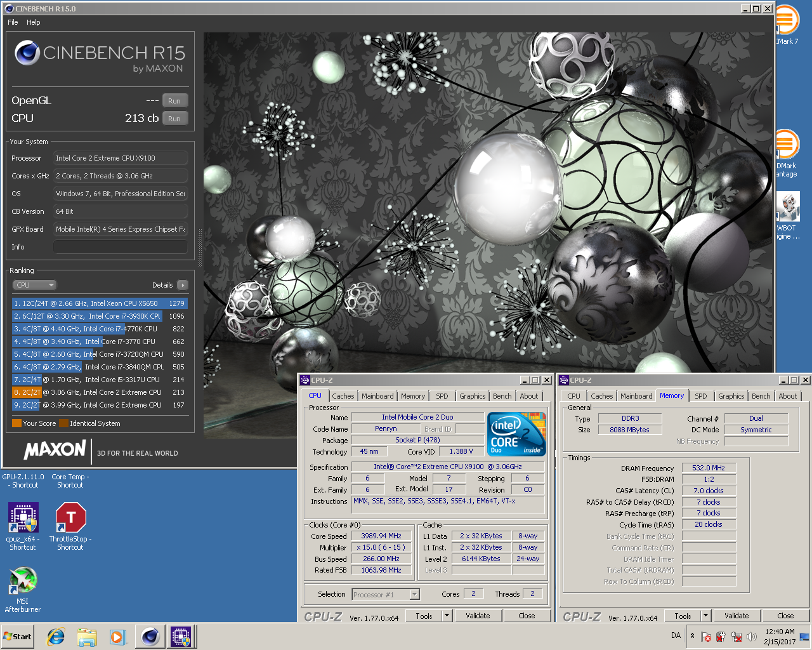
Task: Click the Cinebench R15 logo icon
Action: (27, 53)
